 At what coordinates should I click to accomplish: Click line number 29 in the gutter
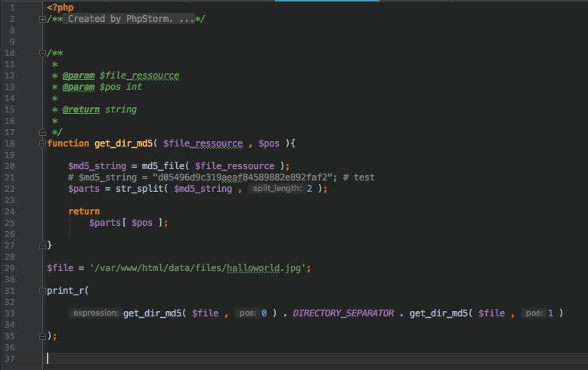(10, 268)
